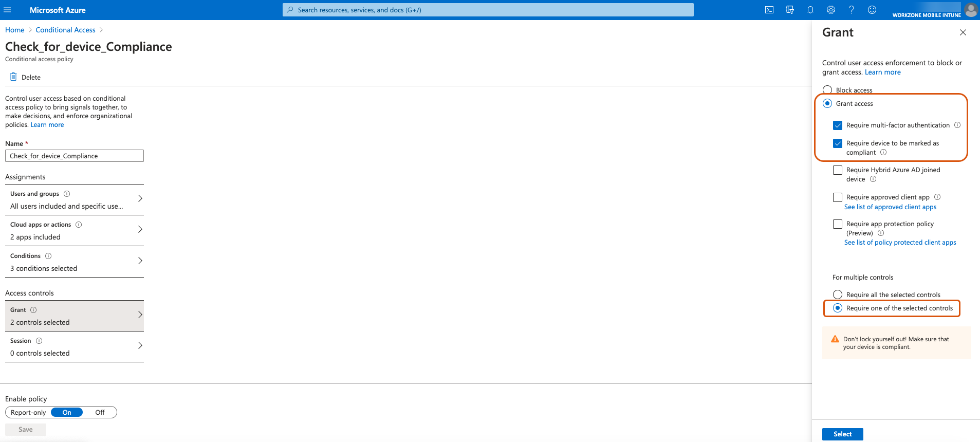Select Require all the selected controls
The width and height of the screenshot is (980, 442).
pos(838,294)
